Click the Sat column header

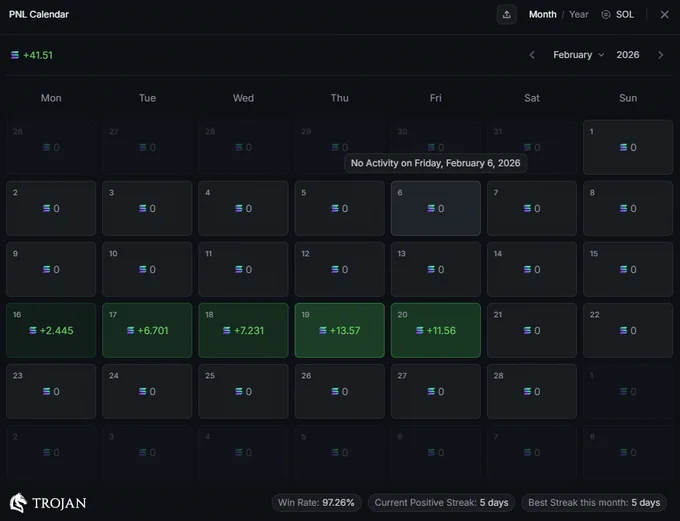pos(532,98)
